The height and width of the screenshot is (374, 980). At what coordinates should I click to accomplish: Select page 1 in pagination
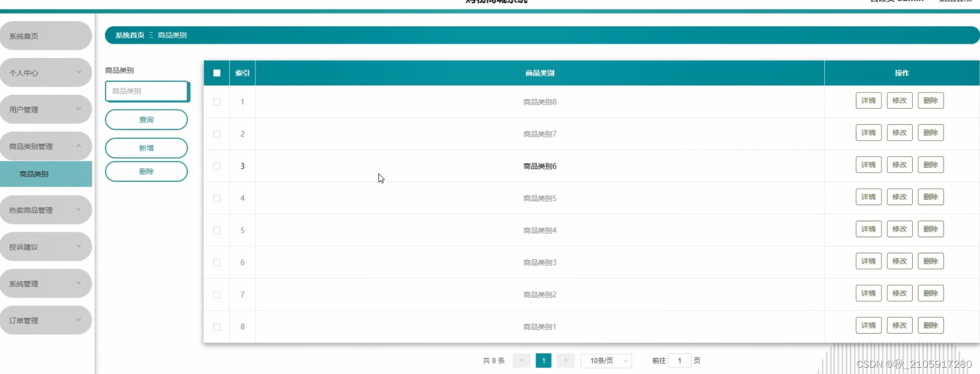(544, 360)
